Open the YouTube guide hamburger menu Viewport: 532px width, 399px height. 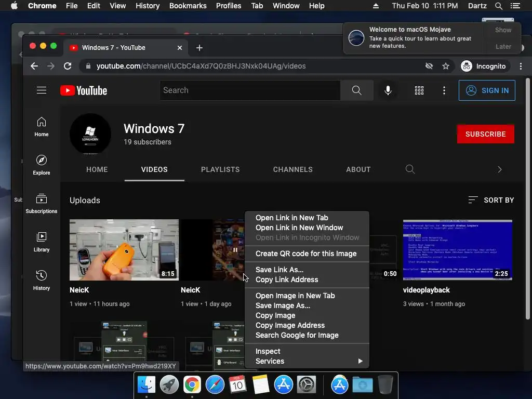[x=42, y=90]
